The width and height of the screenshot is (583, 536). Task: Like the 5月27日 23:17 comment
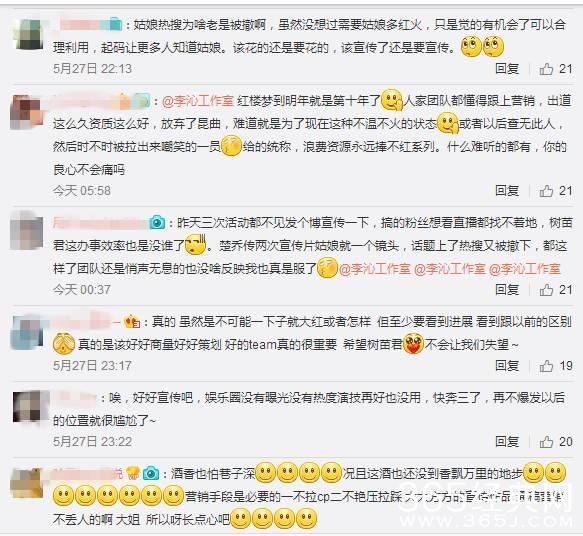555,366
